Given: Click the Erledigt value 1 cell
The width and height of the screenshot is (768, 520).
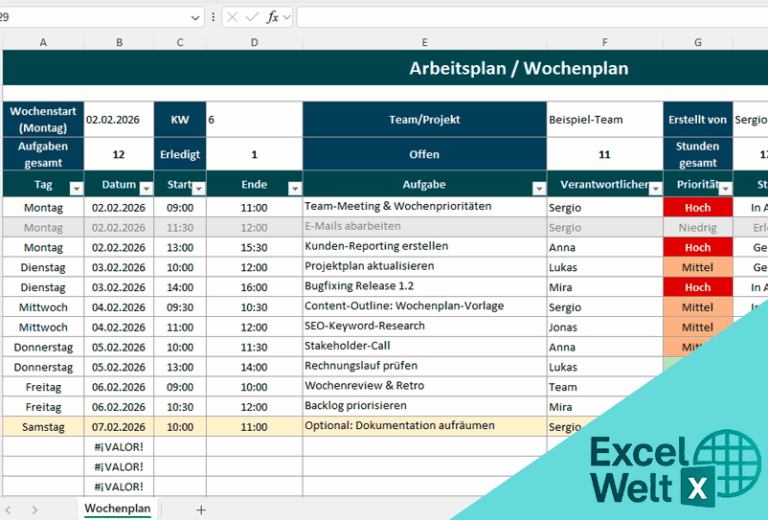Looking at the screenshot, I should (254, 154).
